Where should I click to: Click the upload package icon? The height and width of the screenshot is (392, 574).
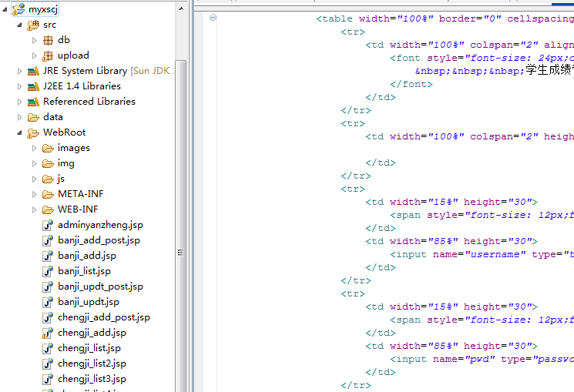[x=48, y=55]
